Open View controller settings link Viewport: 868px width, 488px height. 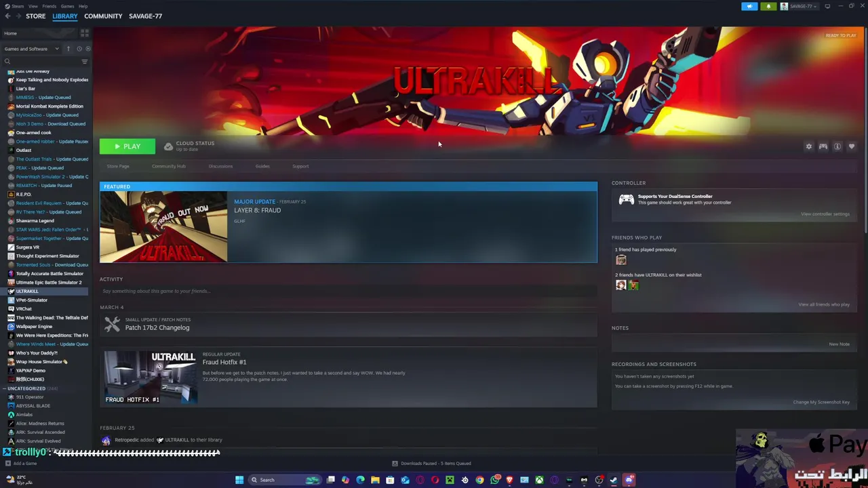click(825, 214)
